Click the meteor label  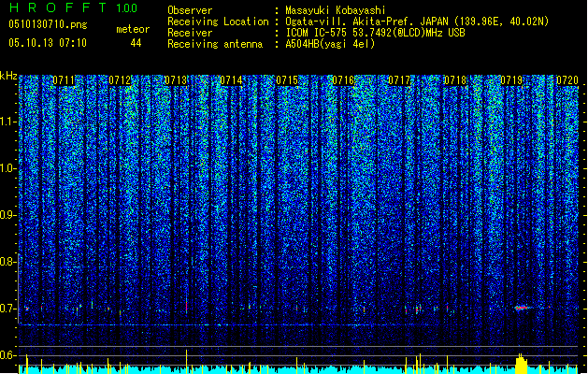click(x=133, y=29)
